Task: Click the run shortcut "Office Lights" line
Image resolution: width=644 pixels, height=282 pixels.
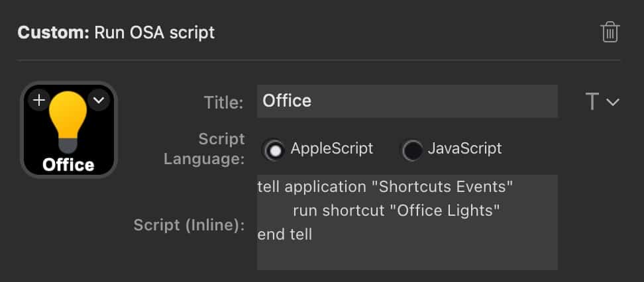Action: [x=396, y=211]
